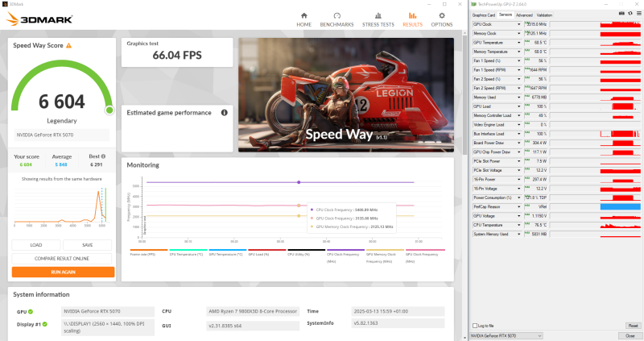644x341 pixels.
Task: Click the score distribution chart
Action: coord(61,206)
